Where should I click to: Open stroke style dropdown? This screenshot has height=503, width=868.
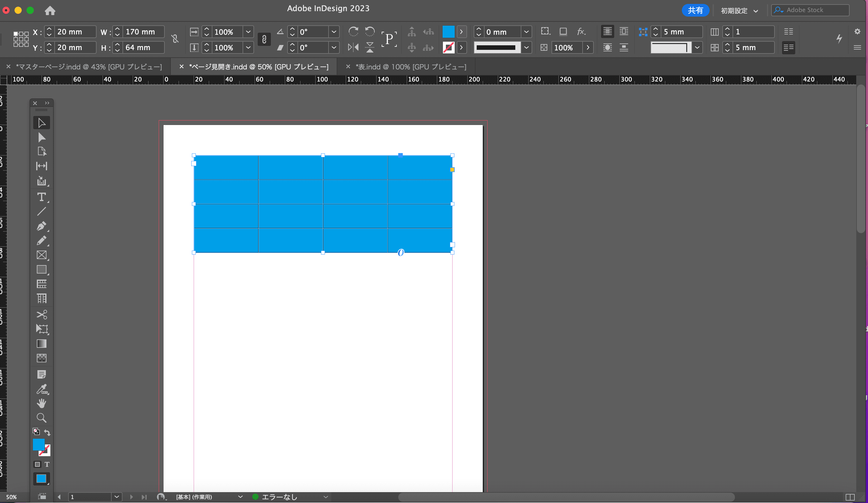(x=526, y=48)
